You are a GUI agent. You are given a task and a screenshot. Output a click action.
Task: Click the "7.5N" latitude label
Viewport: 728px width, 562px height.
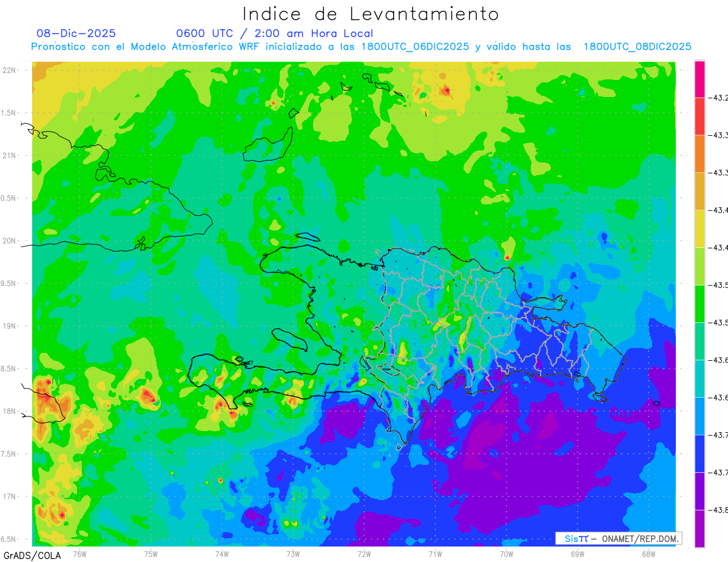click(9, 453)
